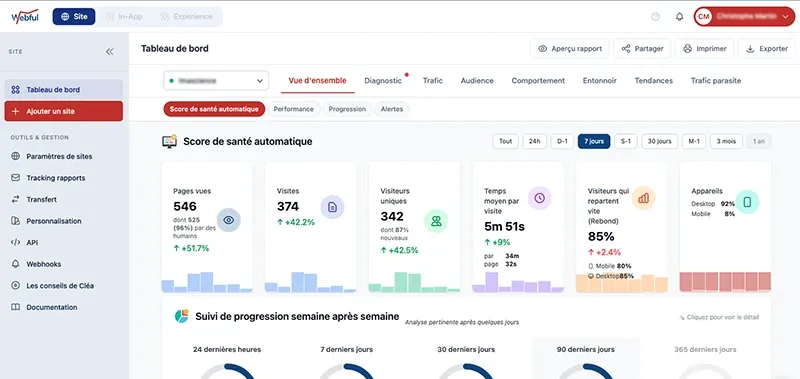Screen dimensions: 800x379
Task: Open the notifications bell
Action: [x=680, y=16]
